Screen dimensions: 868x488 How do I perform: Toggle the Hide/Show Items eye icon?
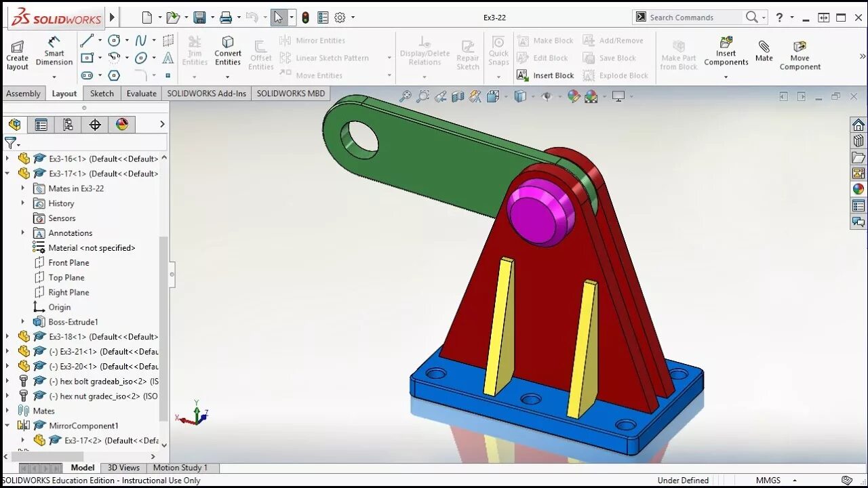point(547,96)
